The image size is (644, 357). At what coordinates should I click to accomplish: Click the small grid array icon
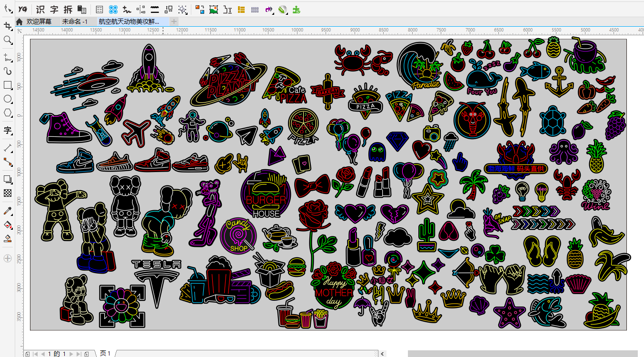[x=255, y=9]
